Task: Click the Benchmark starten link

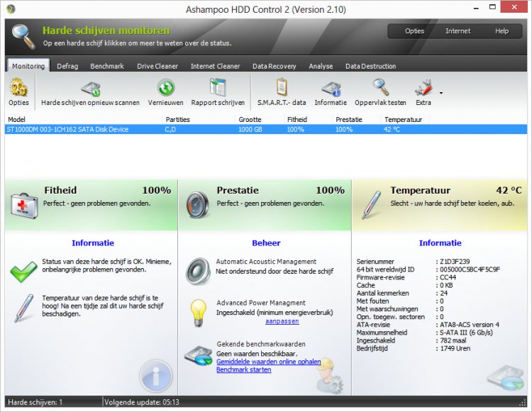Action: coord(243,370)
